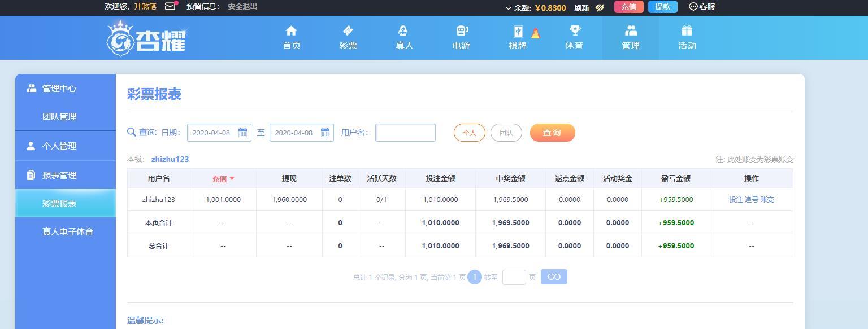Click the 投注金额 column header
The image size is (868, 329).
[440, 178]
